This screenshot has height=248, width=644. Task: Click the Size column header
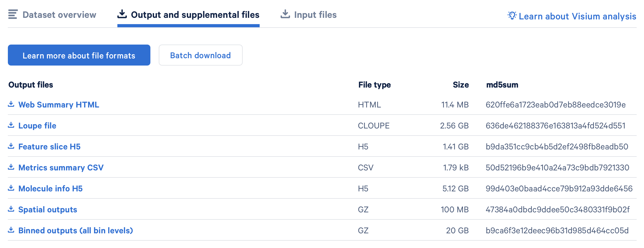[461, 85]
